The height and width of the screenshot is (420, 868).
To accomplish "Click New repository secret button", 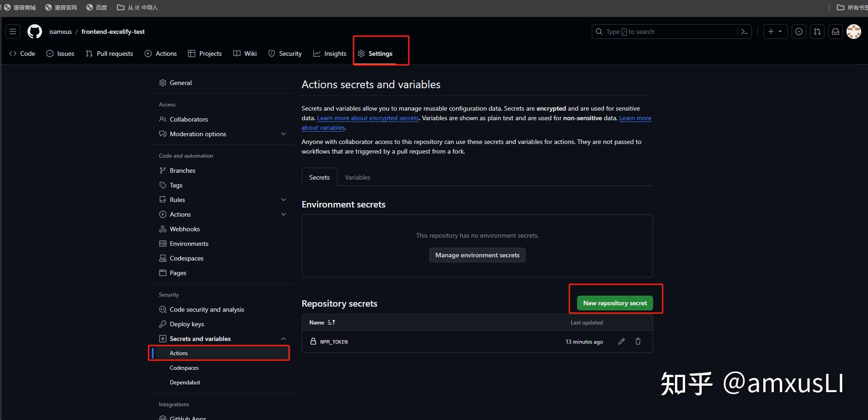I will tap(615, 303).
